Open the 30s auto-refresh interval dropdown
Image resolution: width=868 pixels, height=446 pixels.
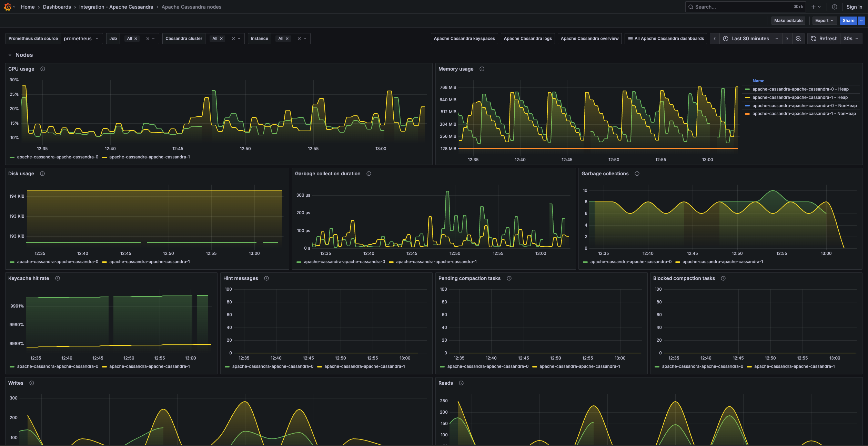click(850, 38)
